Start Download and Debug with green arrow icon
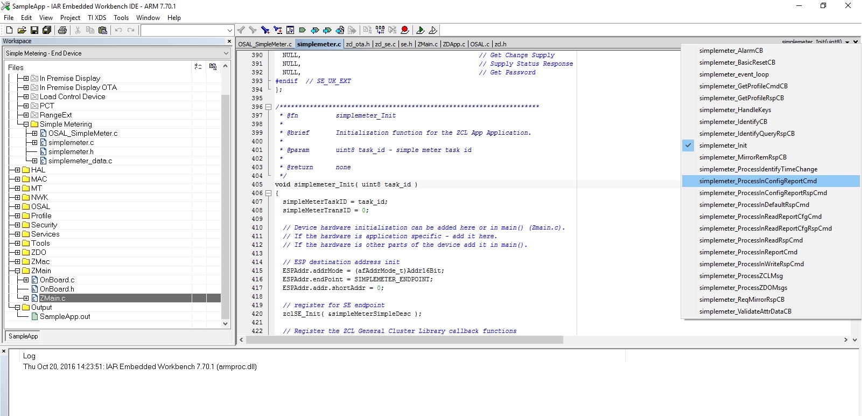The width and height of the screenshot is (868, 416). pos(421,30)
